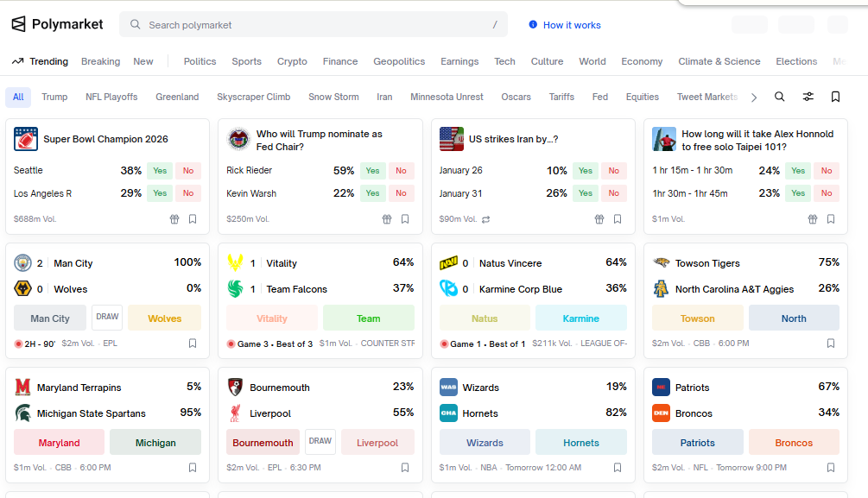Select the Trump filter chip

(x=54, y=97)
